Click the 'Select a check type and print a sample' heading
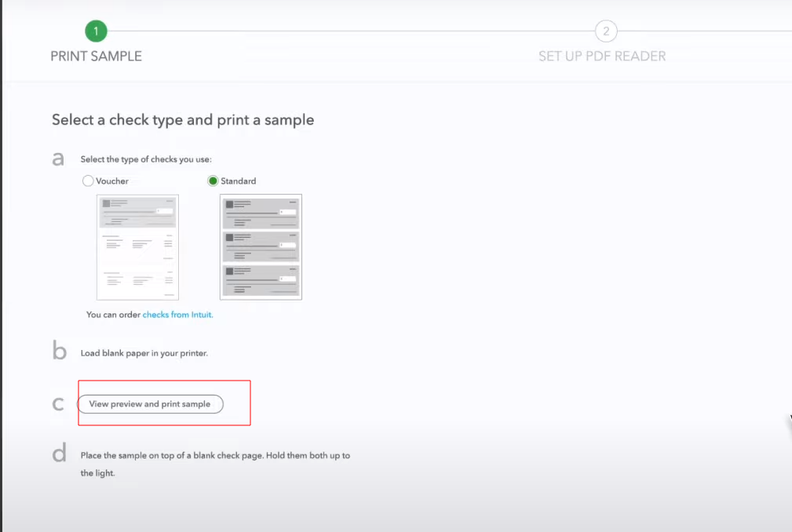792x532 pixels. click(x=183, y=120)
